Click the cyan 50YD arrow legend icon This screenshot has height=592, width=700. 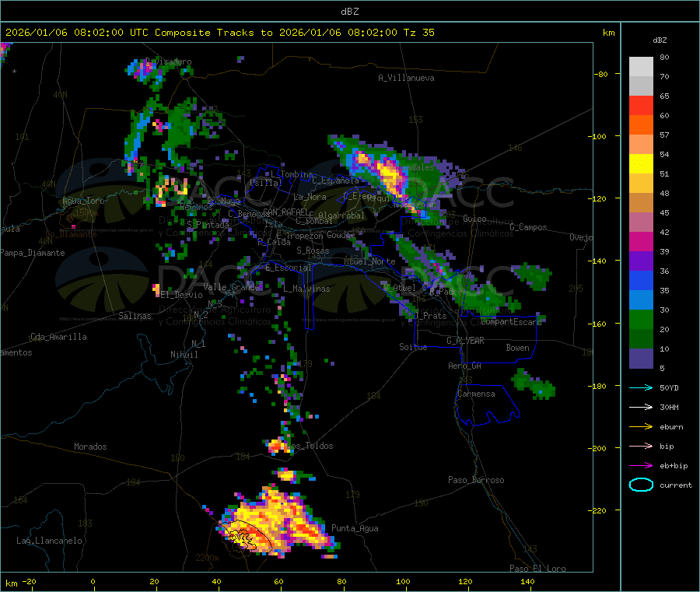coord(641,387)
